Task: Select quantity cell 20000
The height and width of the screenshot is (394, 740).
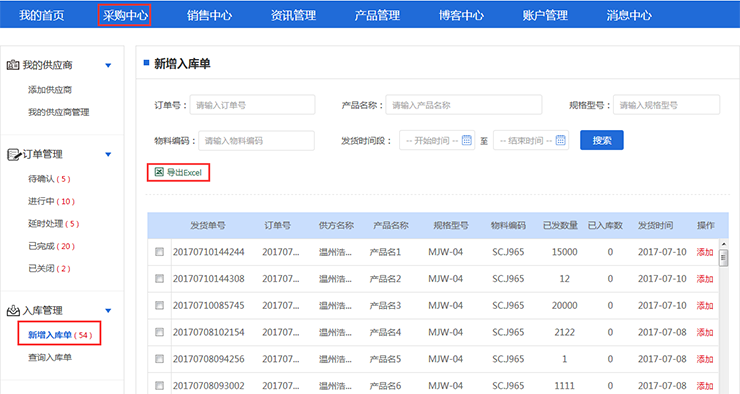Action: point(564,306)
